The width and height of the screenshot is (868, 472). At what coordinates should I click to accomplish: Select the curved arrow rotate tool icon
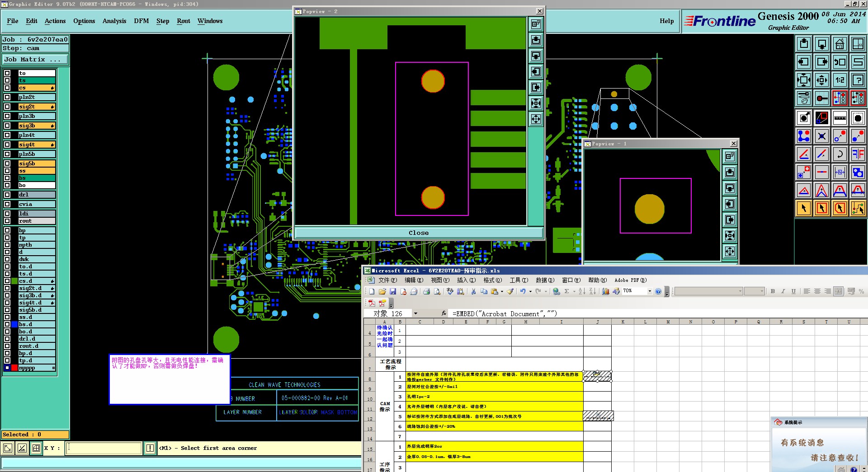point(840,154)
